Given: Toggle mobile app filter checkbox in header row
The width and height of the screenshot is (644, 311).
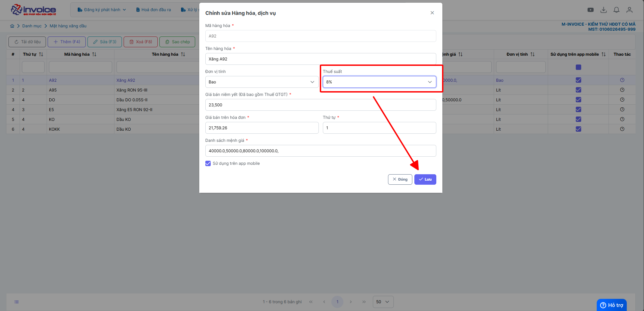Looking at the screenshot, I should pyautogui.click(x=578, y=67).
